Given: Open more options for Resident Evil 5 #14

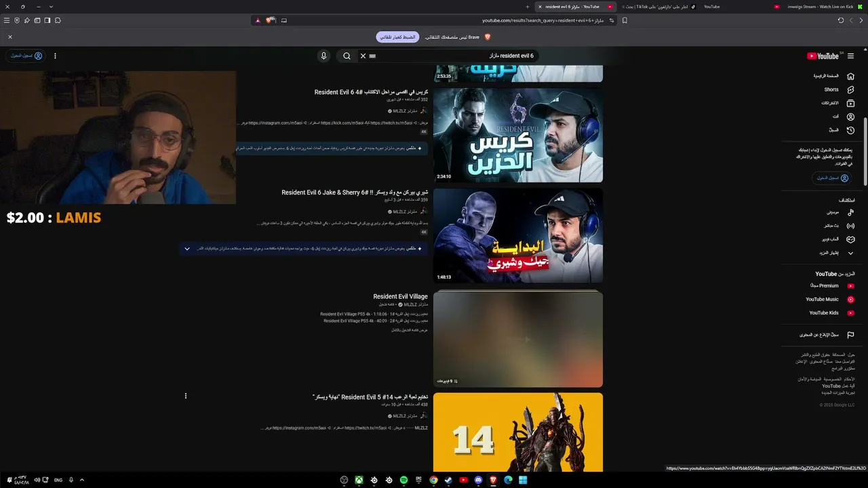Looking at the screenshot, I should click(x=185, y=396).
